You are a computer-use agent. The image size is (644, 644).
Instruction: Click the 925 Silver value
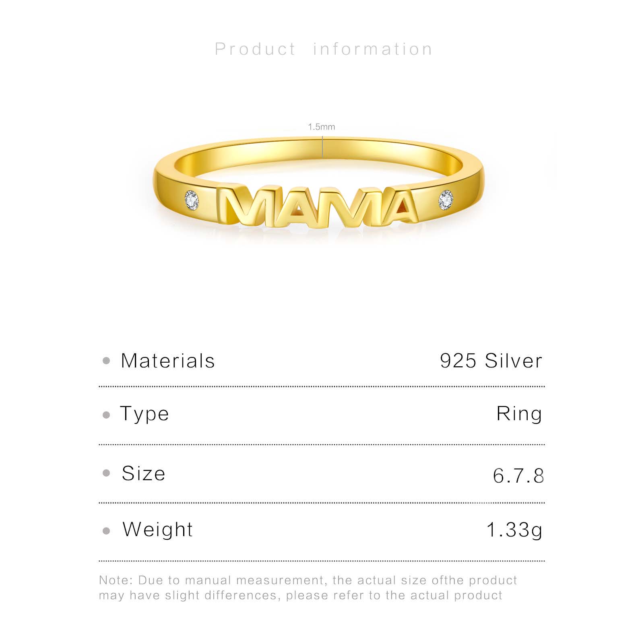click(491, 361)
